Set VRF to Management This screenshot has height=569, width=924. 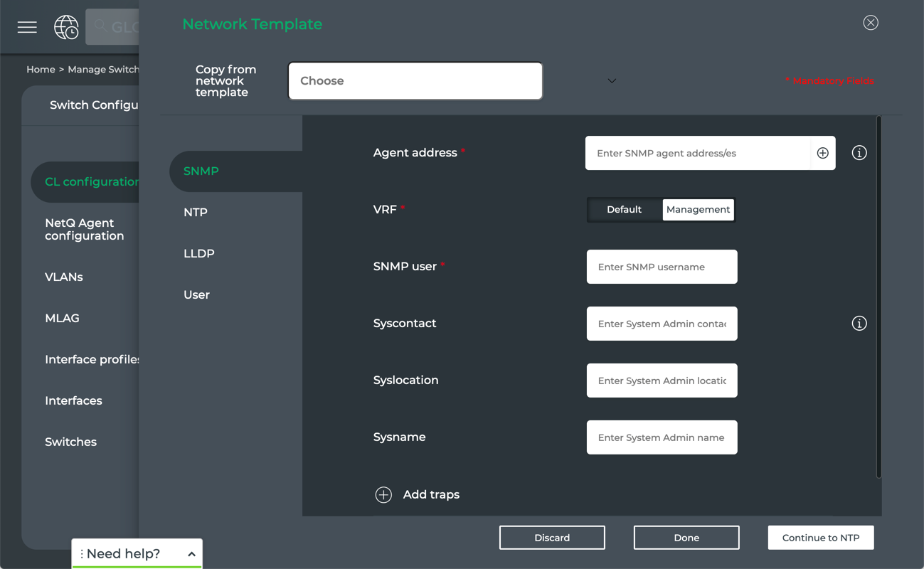click(698, 210)
